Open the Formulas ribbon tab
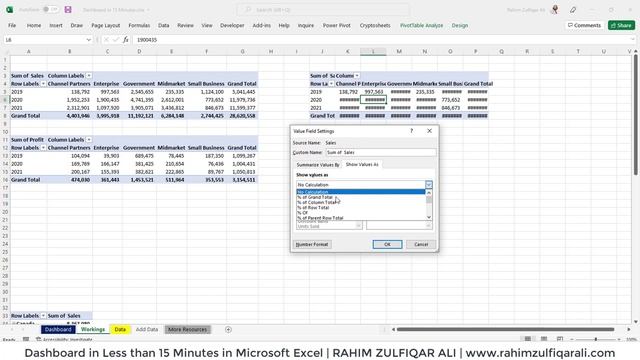The height and width of the screenshot is (360, 640). coord(139,25)
